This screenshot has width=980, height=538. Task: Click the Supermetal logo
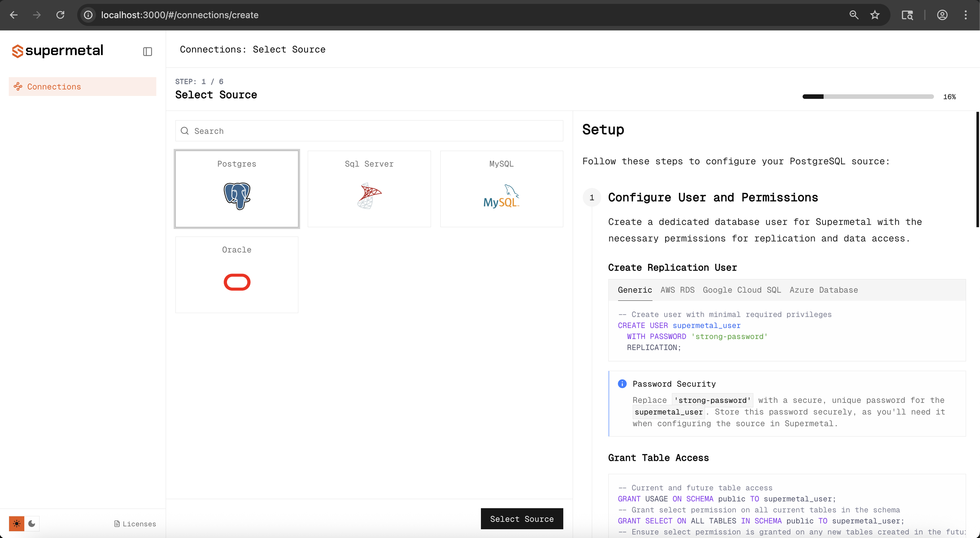pyautogui.click(x=57, y=50)
